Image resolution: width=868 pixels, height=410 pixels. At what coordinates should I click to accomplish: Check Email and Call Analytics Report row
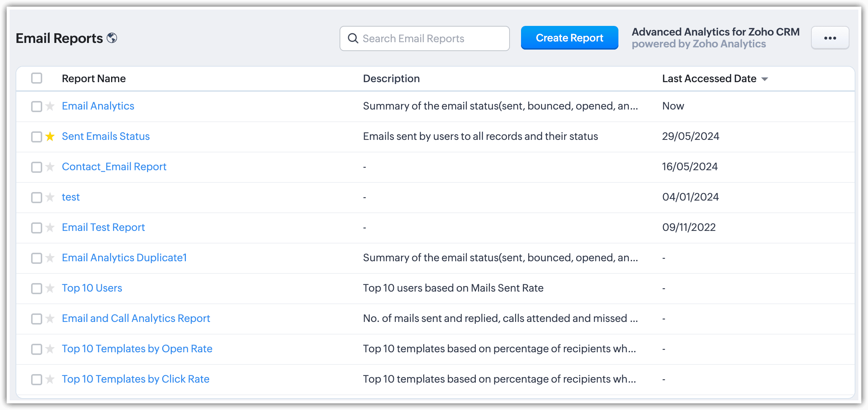click(x=37, y=319)
